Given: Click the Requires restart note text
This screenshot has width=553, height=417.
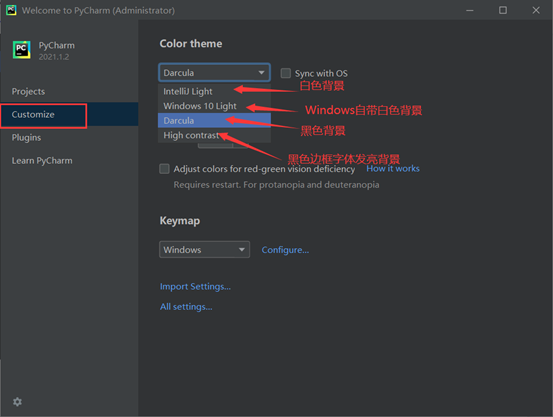Looking at the screenshot, I should tap(276, 185).
